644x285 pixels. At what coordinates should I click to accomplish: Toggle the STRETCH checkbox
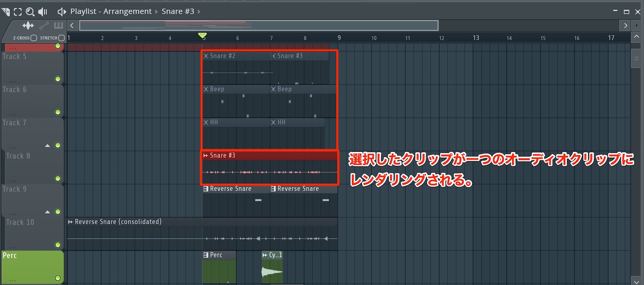[61, 38]
